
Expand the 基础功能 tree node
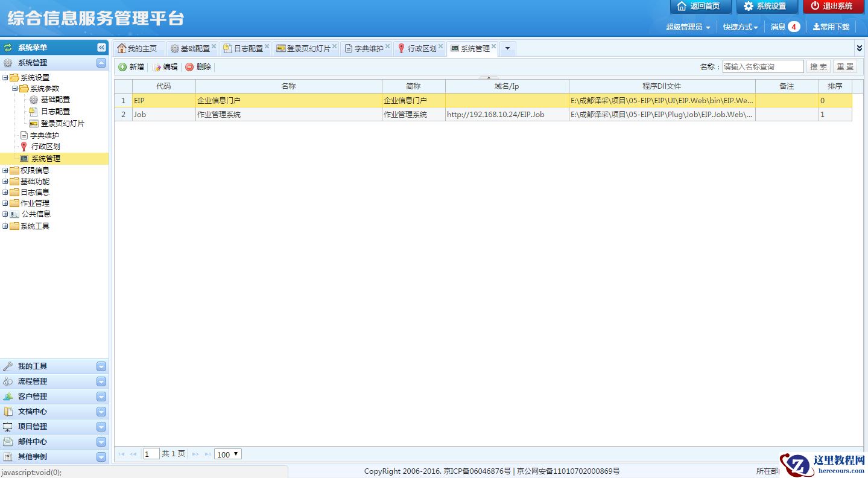[5, 182]
